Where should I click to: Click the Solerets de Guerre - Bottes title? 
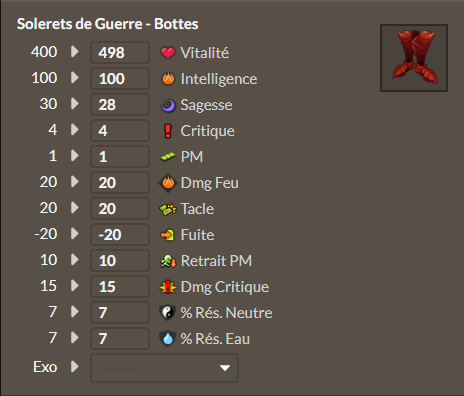pos(108,24)
